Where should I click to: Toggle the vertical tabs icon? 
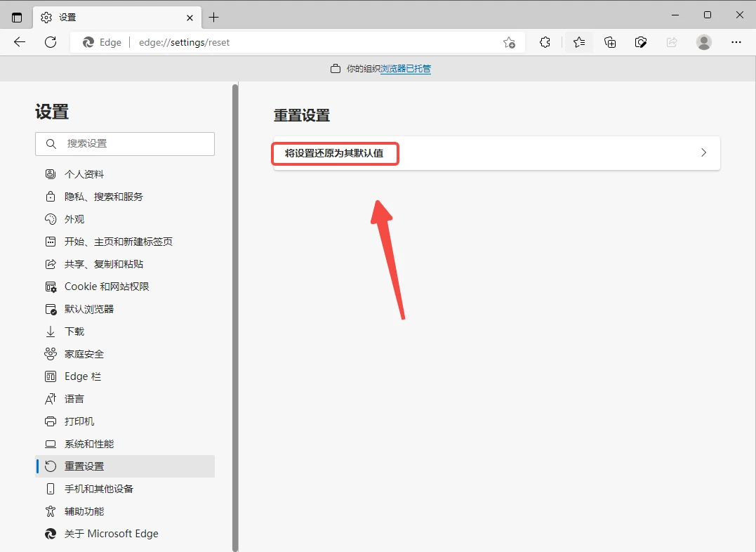(17, 18)
